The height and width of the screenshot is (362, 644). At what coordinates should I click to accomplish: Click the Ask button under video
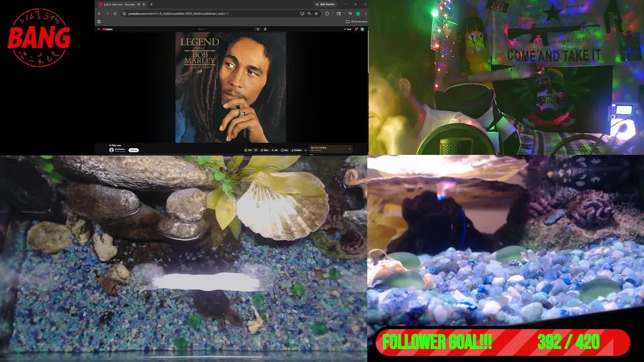(274, 150)
